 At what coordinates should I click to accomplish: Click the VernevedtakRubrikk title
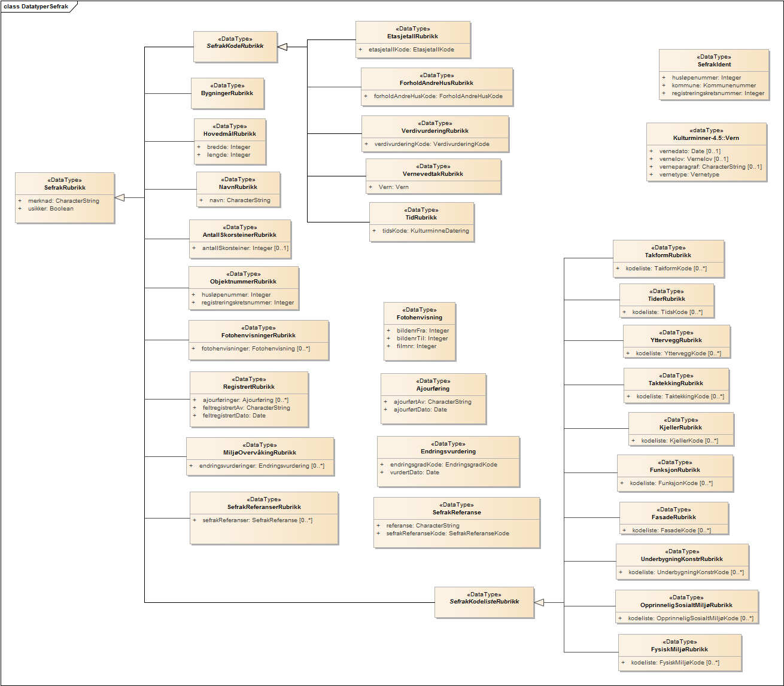tap(433, 174)
